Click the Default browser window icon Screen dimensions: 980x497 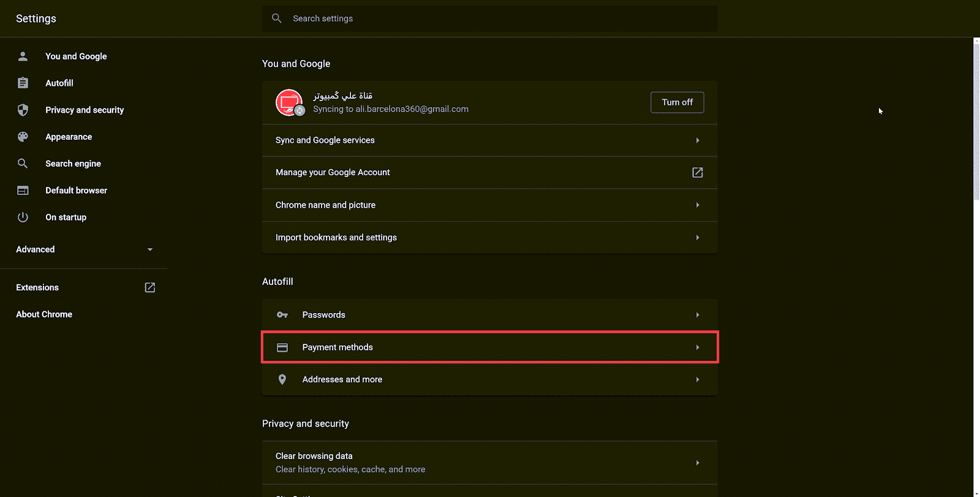coord(23,191)
